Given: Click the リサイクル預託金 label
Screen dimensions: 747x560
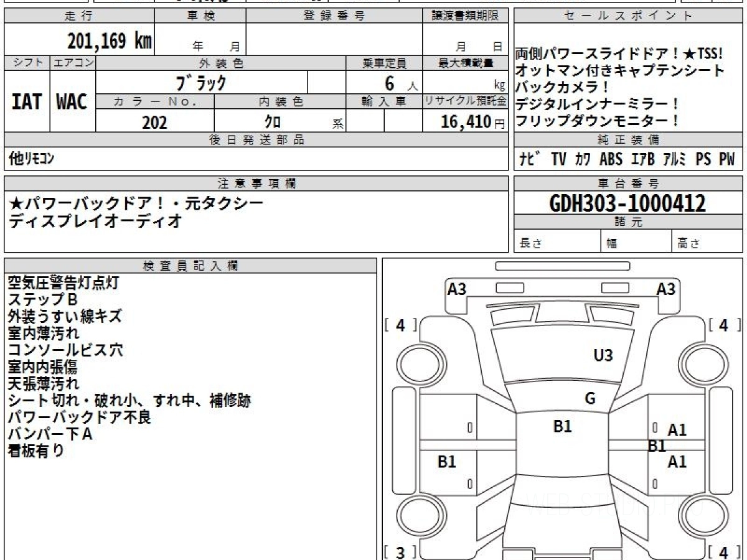Looking at the screenshot, I should 466,101.
